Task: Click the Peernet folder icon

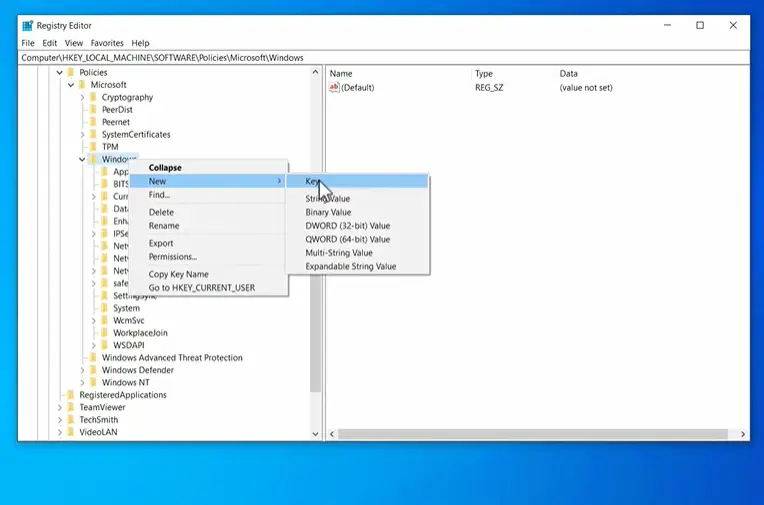Action: click(93, 122)
